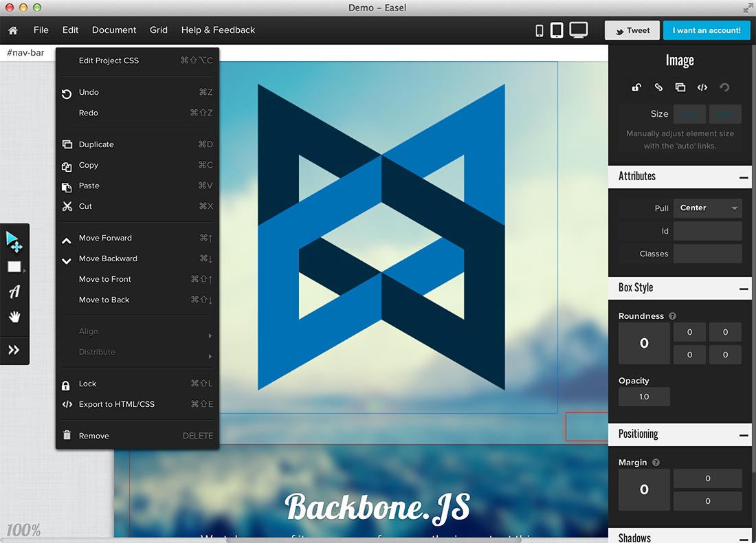This screenshot has width=756, height=543.
Task: Select the text tool
Action: click(14, 291)
